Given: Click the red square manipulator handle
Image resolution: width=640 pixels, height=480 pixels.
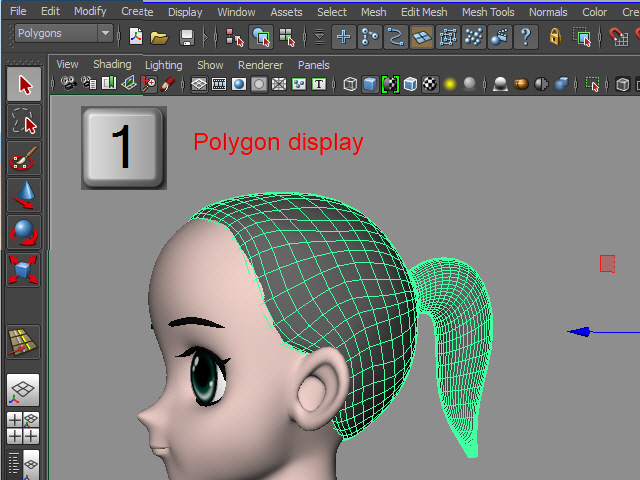Looking at the screenshot, I should click(x=607, y=264).
